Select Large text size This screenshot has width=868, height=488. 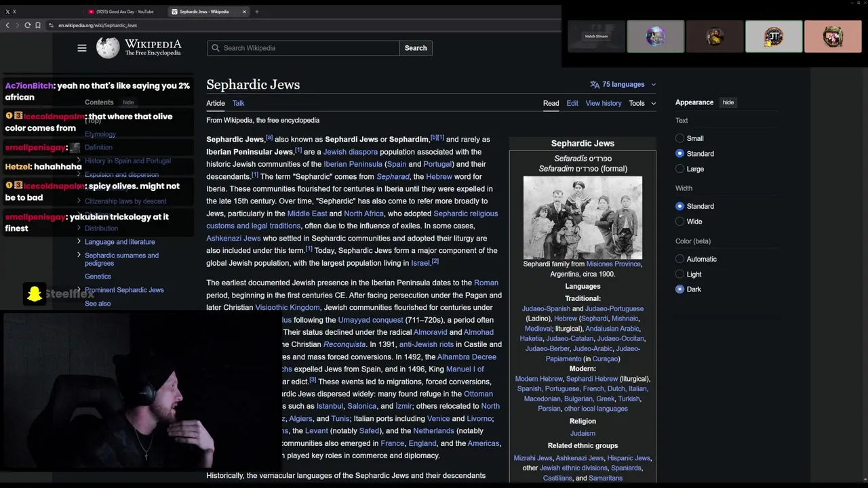[x=679, y=169]
